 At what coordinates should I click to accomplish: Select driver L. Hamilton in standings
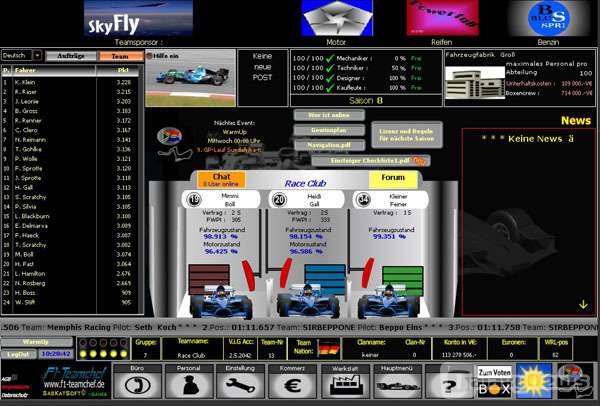coord(72,274)
